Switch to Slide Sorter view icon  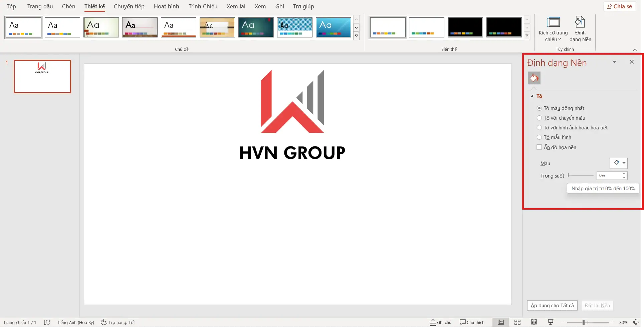tap(517, 322)
